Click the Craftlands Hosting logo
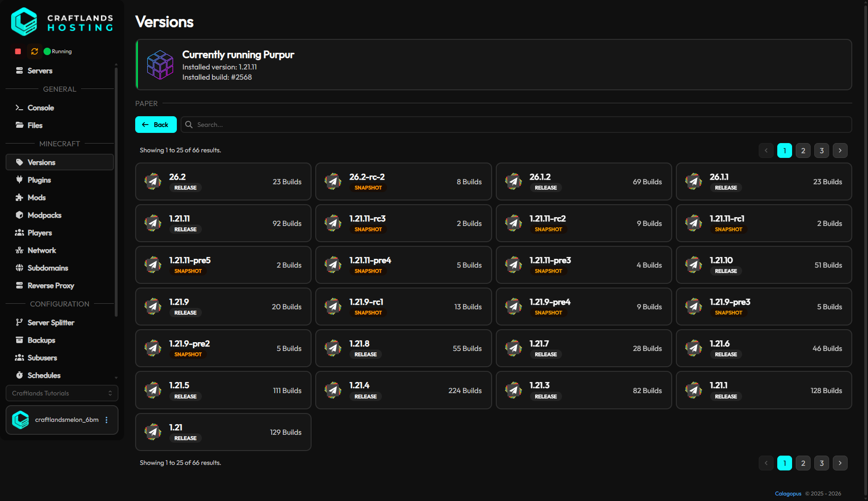Screen dimensions: 868x501 click(62, 22)
